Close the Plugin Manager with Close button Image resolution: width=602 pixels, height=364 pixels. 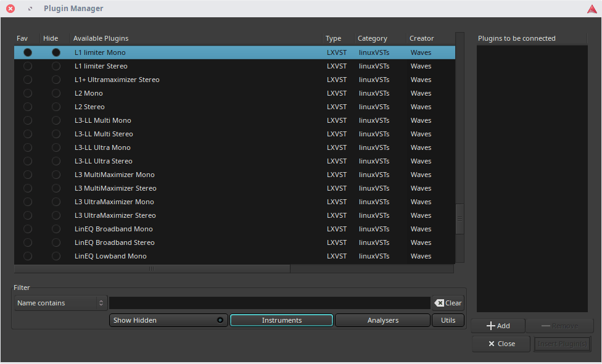501,344
